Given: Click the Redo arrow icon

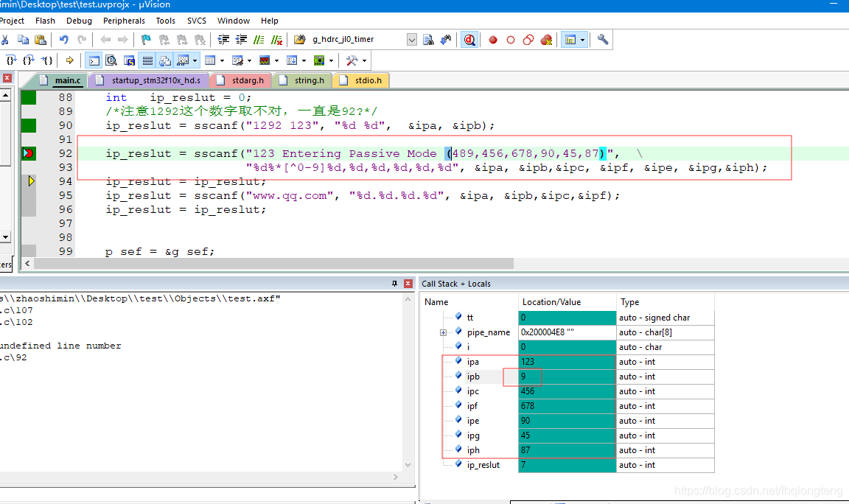Looking at the screenshot, I should (82, 40).
